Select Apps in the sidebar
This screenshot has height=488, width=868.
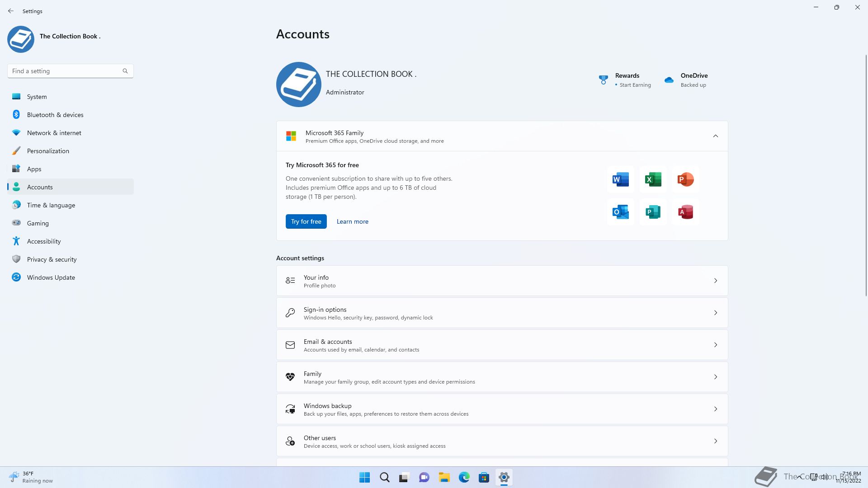[71, 169]
